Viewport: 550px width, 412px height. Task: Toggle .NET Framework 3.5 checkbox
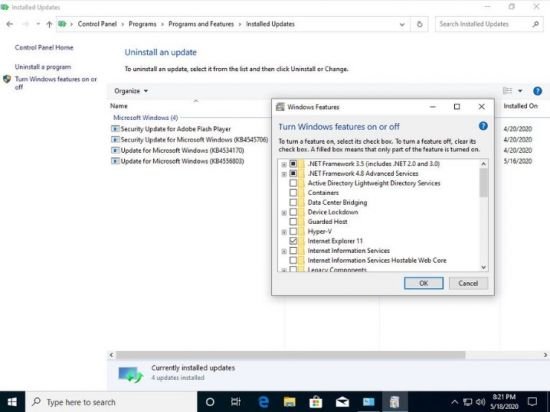click(293, 164)
